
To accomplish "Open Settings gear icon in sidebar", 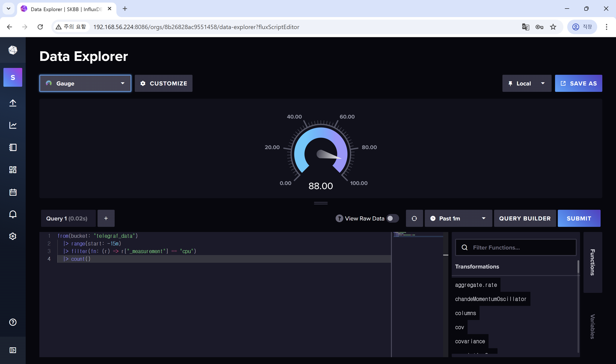I will coord(13,236).
